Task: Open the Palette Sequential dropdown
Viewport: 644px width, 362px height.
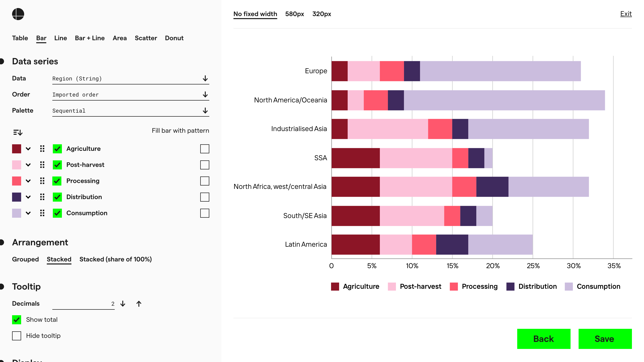Action: point(130,111)
